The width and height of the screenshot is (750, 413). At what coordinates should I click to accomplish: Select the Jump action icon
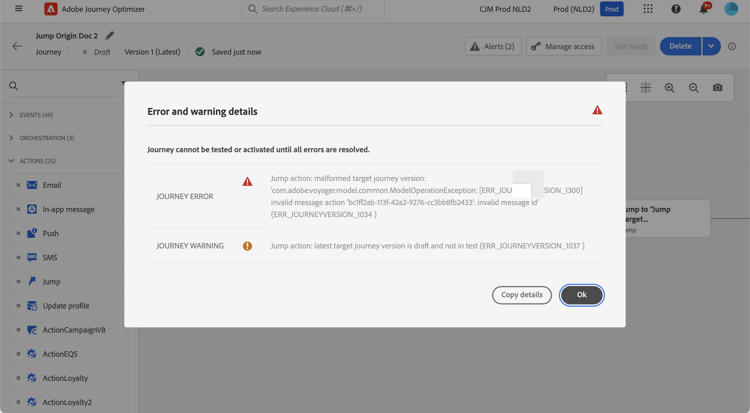[32, 281]
